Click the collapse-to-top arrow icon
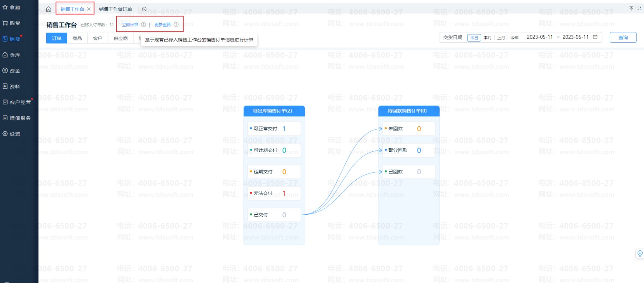 pyautogui.click(x=631, y=9)
